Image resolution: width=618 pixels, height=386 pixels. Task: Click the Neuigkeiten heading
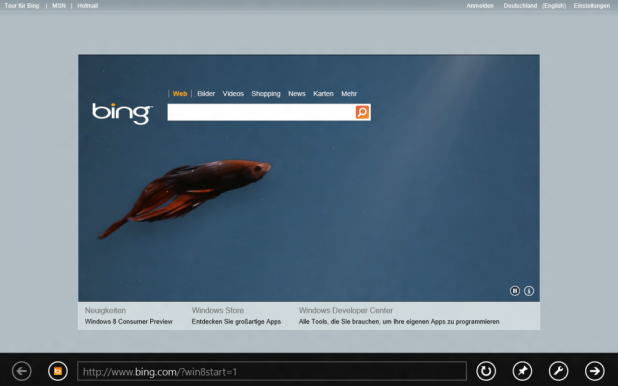click(105, 310)
